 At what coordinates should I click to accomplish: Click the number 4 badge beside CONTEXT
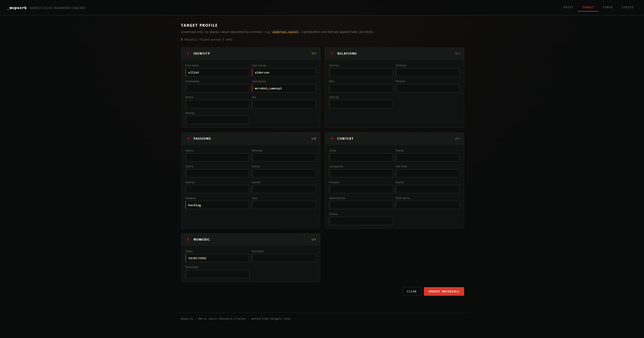tap(332, 139)
